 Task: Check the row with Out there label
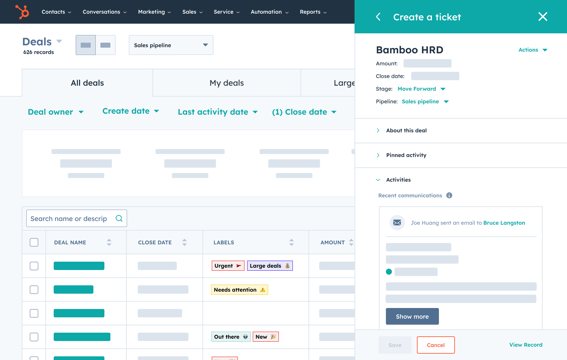pos(34,337)
